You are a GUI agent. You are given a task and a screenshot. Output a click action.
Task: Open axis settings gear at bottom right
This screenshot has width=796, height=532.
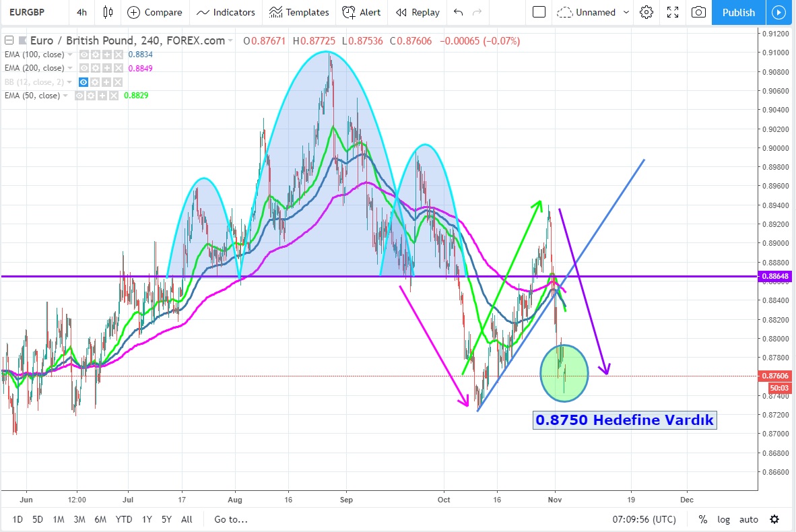click(774, 519)
